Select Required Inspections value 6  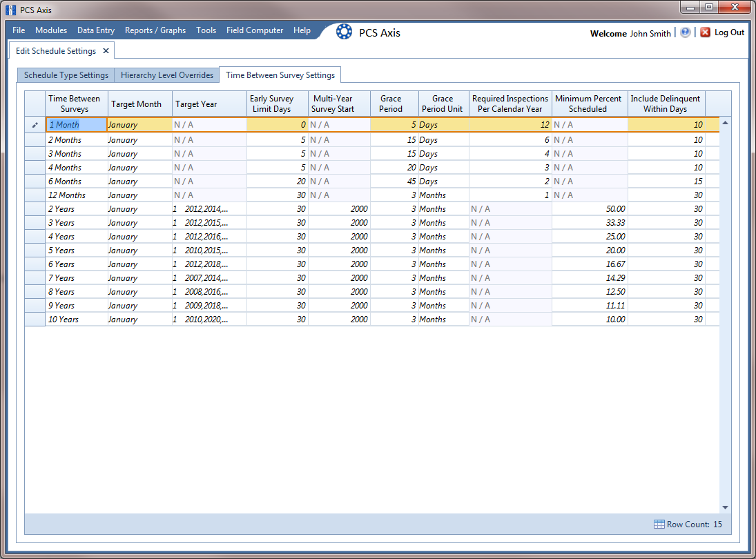click(x=510, y=139)
